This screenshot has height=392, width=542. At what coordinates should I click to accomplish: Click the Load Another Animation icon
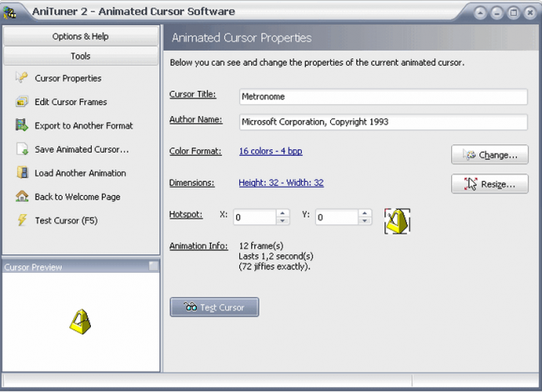pyautogui.click(x=22, y=173)
